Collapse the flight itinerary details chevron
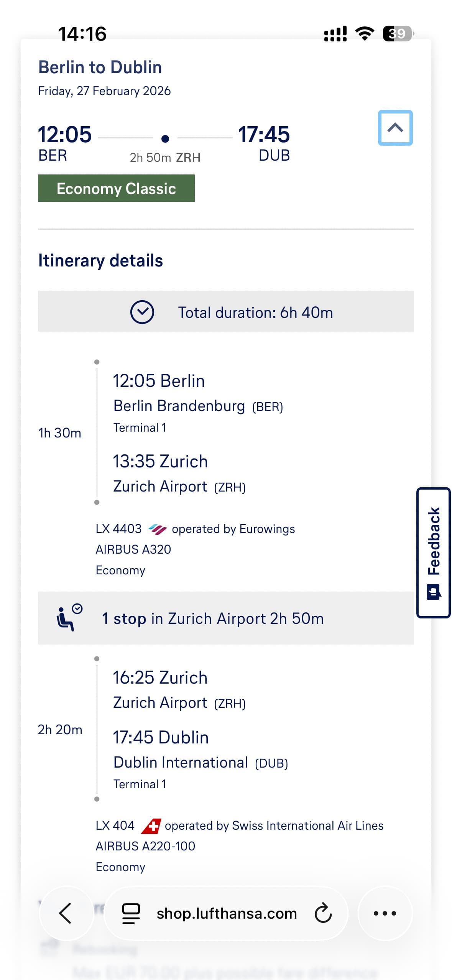The height and width of the screenshot is (980, 452). coord(395,128)
